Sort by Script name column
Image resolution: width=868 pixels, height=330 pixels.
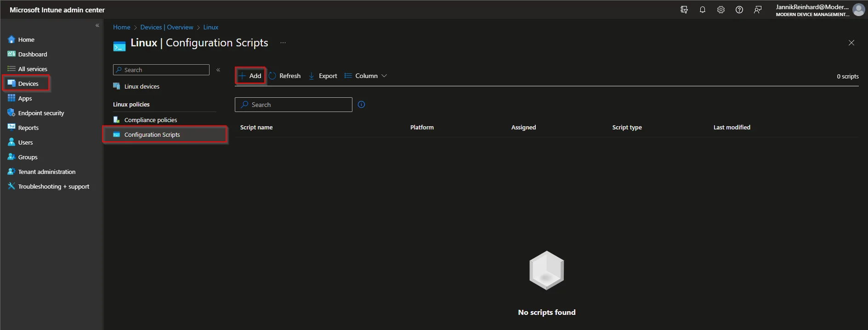256,127
